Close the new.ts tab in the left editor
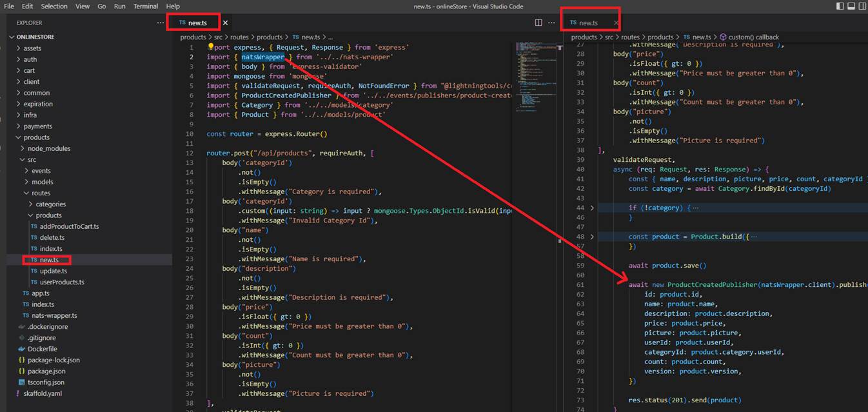The height and width of the screenshot is (412, 868). 225,23
